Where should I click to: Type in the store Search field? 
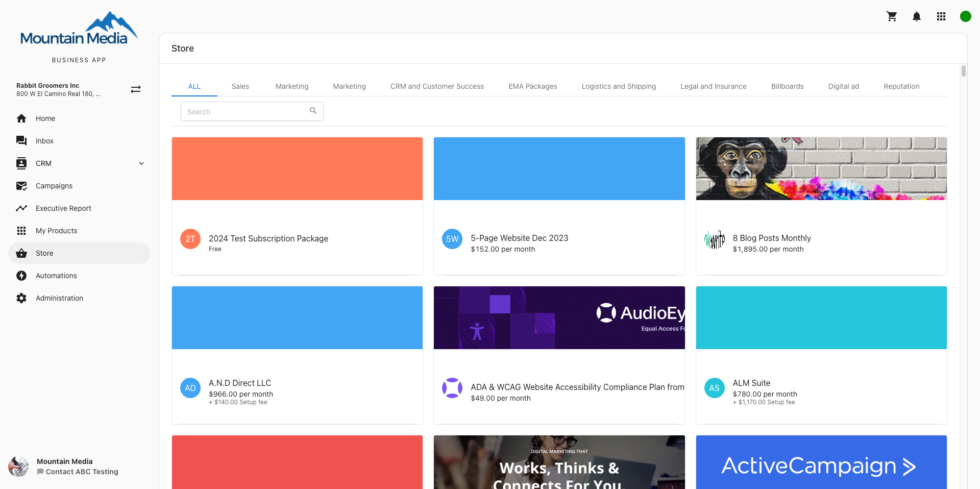[245, 111]
